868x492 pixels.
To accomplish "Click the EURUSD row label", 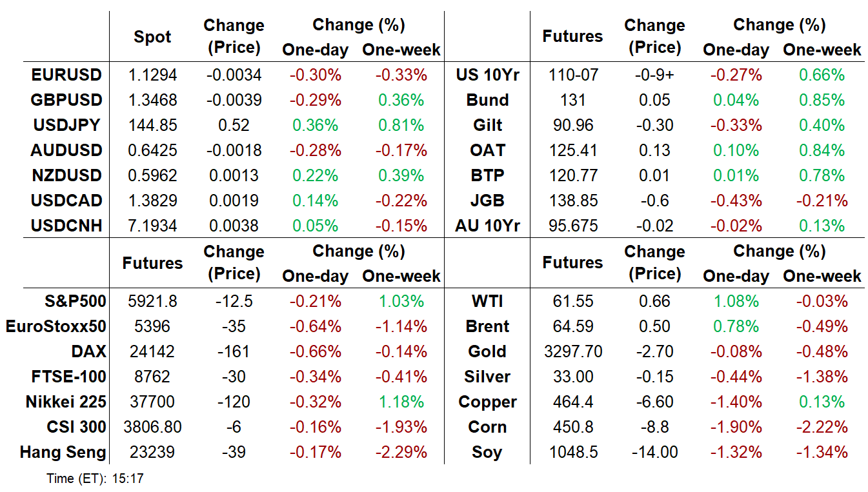I will 66,75.
